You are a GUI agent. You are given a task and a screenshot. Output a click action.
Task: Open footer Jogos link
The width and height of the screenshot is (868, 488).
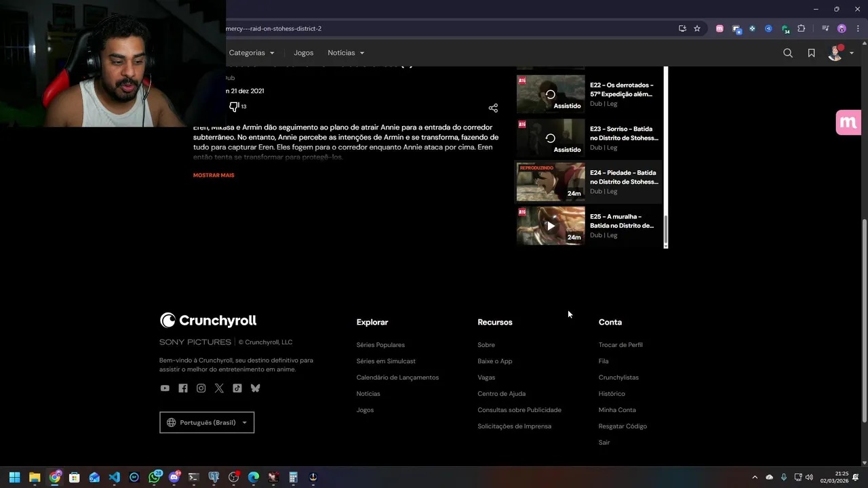coord(365,410)
